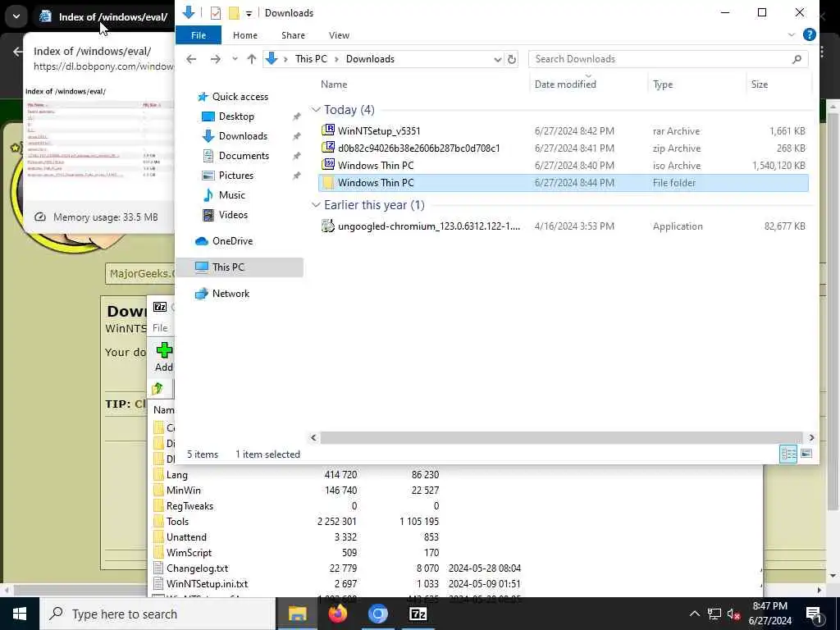Switch to Details view layout
This screenshot has height=630, width=840.
(x=788, y=454)
